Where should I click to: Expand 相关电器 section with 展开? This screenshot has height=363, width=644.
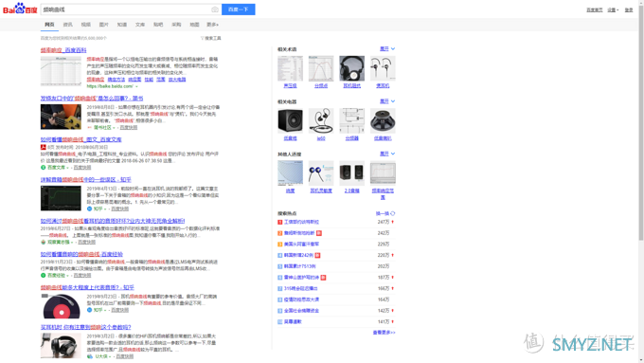(x=387, y=101)
